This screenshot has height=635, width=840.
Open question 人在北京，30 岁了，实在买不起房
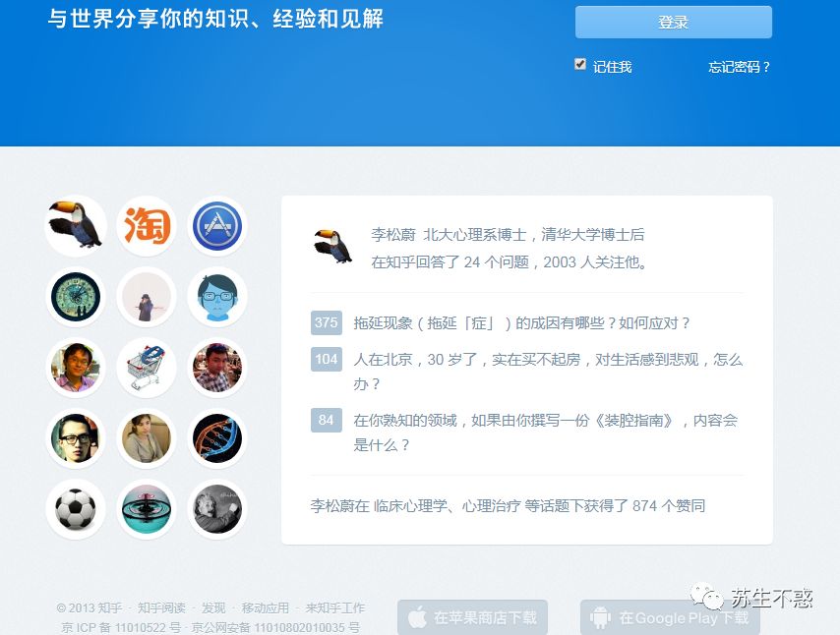(548, 371)
